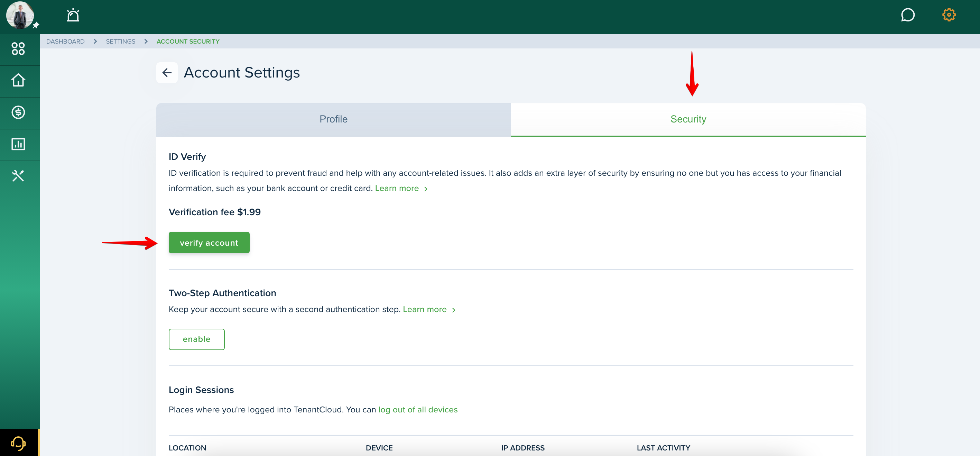Click the Account Settings page title

(x=242, y=72)
